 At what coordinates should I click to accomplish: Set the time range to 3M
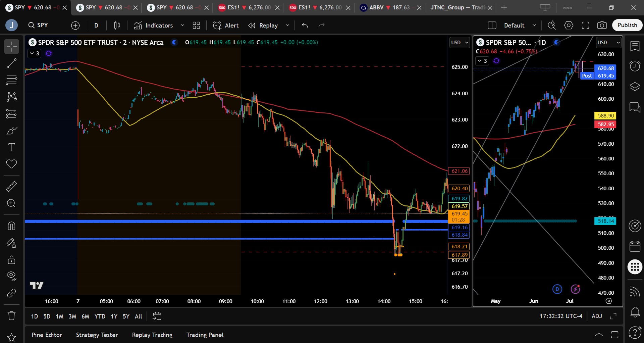tap(72, 316)
